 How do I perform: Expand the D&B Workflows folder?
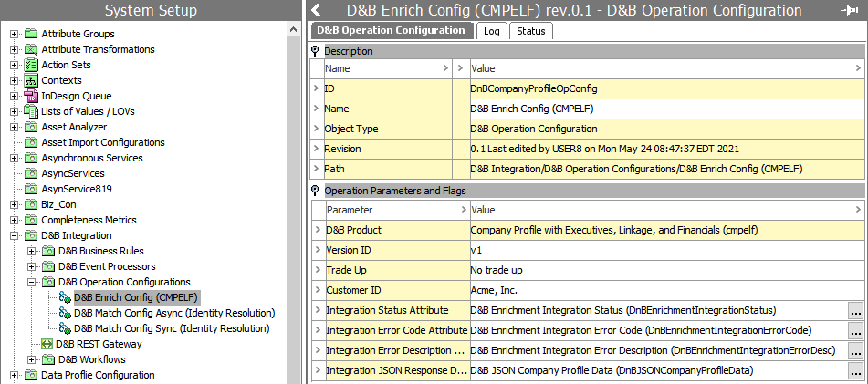[32, 359]
